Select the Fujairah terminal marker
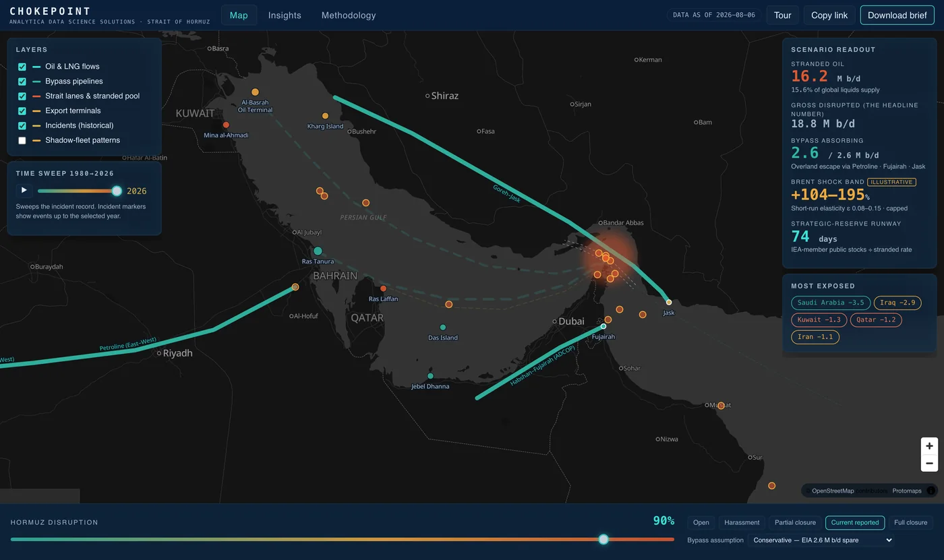The width and height of the screenshot is (944, 560). (x=603, y=326)
